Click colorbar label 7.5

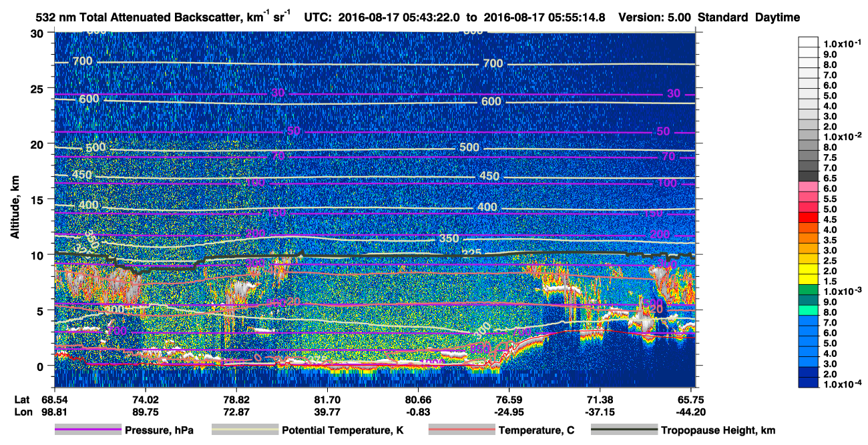pyautogui.click(x=830, y=157)
